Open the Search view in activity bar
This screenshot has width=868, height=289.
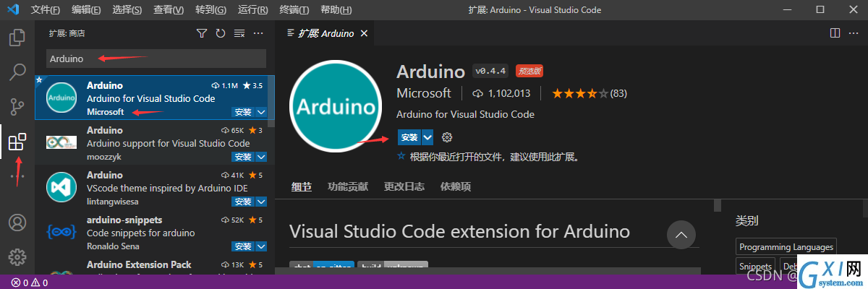tap(17, 72)
